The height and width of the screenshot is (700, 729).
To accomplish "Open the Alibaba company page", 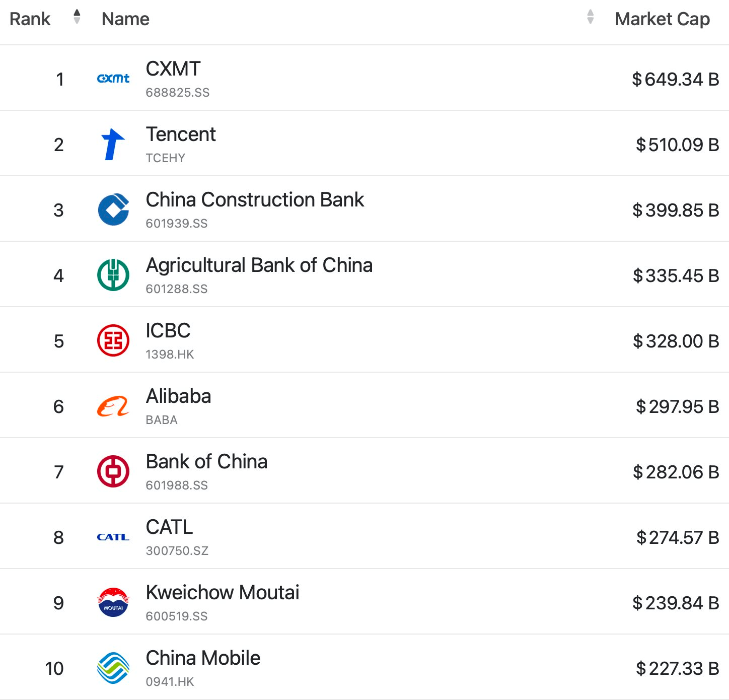I will pyautogui.click(x=178, y=396).
